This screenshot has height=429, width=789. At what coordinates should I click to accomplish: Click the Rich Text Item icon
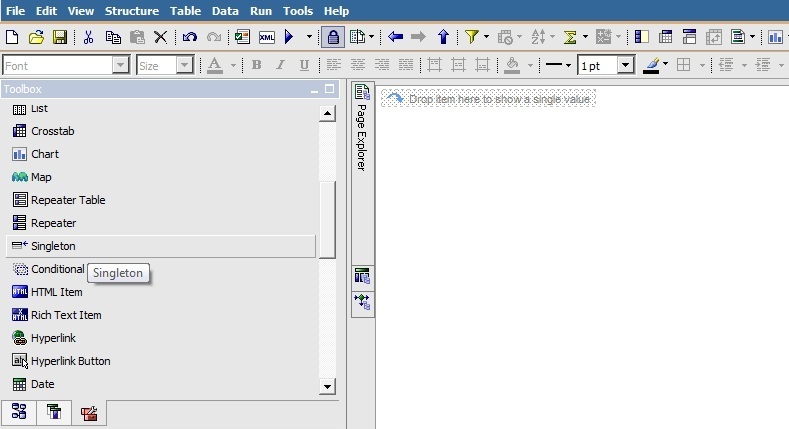(x=20, y=315)
